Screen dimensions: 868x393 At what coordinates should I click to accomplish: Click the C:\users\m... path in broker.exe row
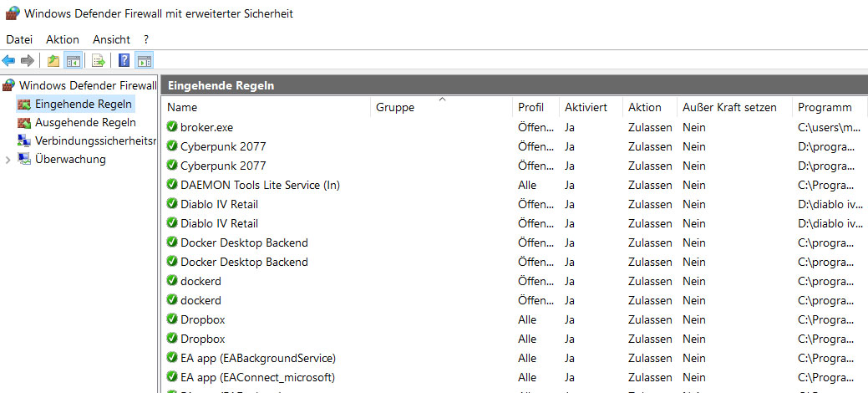(830, 127)
